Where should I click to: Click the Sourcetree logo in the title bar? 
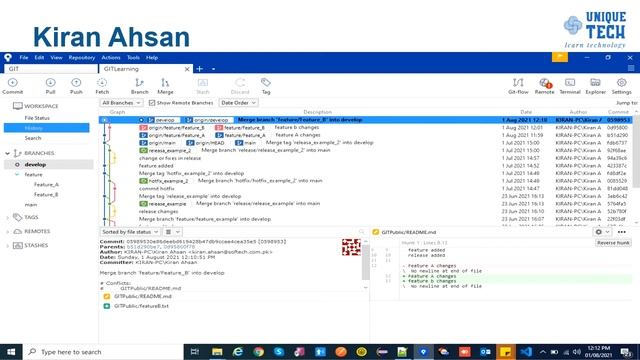pos(8,58)
